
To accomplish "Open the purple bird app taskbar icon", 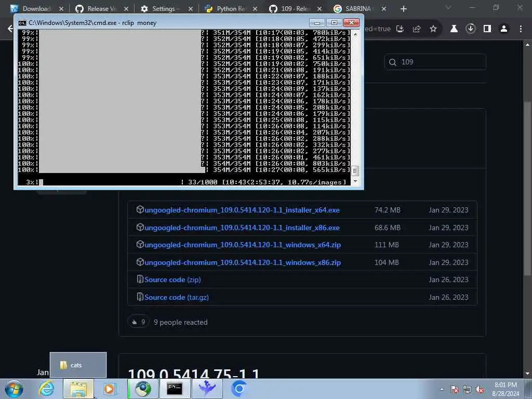I will point(207,389).
